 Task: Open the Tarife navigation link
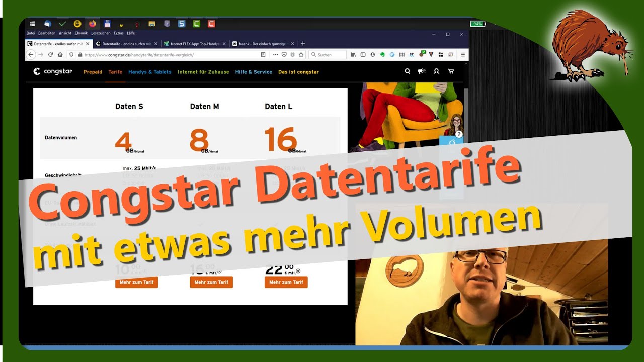(115, 72)
